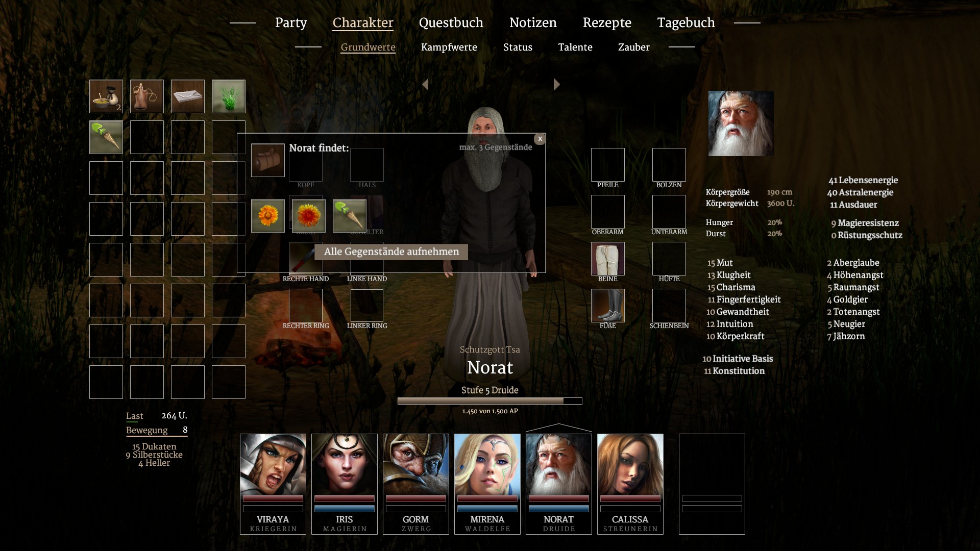The width and height of the screenshot is (980, 551).
Task: Click the Linker Ring equipment slot
Action: click(367, 306)
